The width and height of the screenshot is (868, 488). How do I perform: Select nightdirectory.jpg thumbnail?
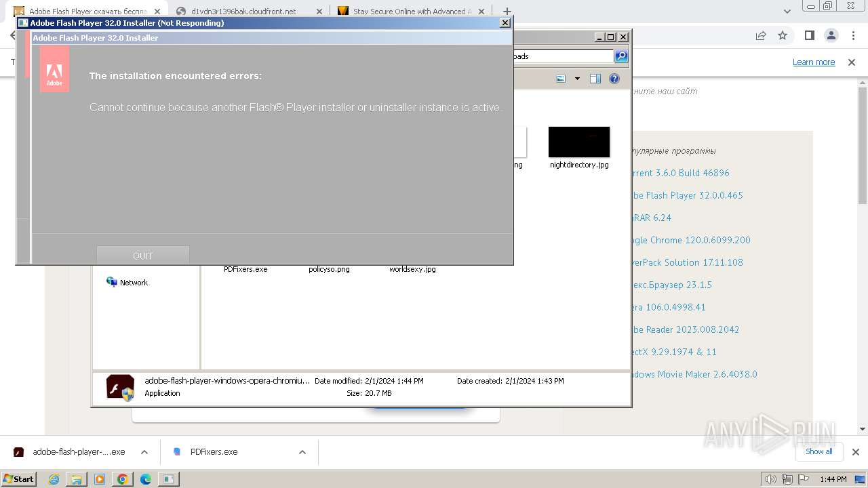pyautogui.click(x=579, y=142)
